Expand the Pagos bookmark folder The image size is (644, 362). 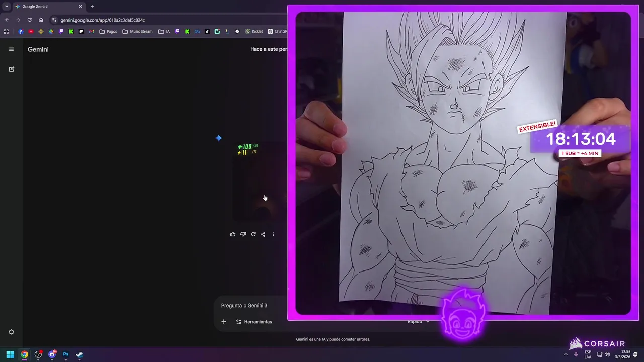click(108, 31)
